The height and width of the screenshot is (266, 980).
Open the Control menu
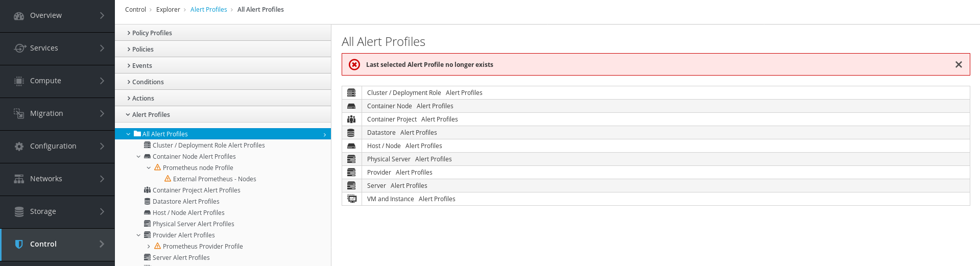point(57,245)
